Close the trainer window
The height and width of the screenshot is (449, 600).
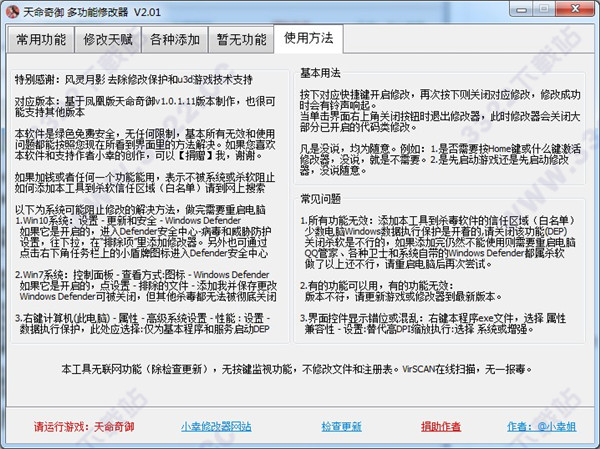[x=575, y=10]
